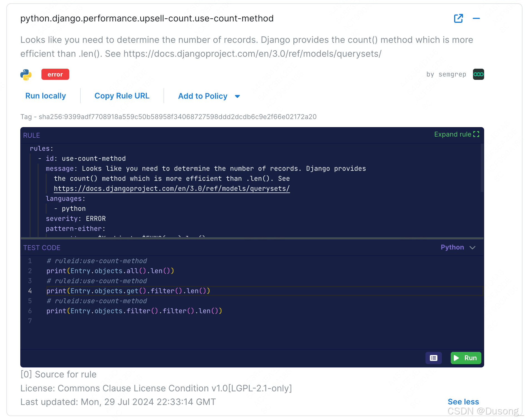Click the rule title python.django.performance...use-count-method
This screenshot has width=525, height=420.
click(x=147, y=18)
